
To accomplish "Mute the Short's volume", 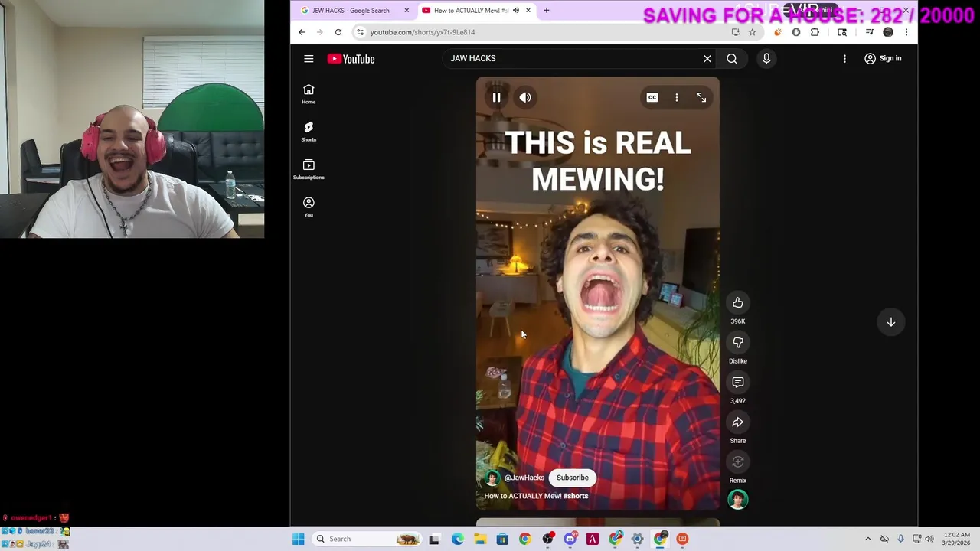I will tap(525, 97).
